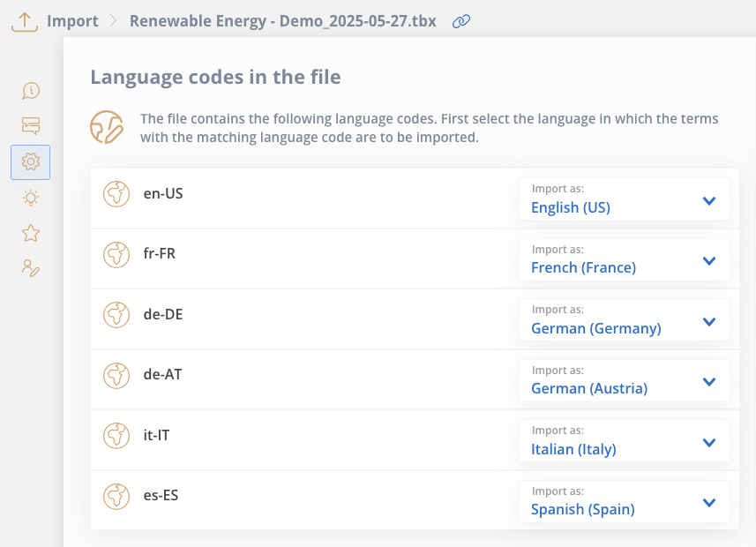Click the globe icon beside de-AT

coord(116,375)
